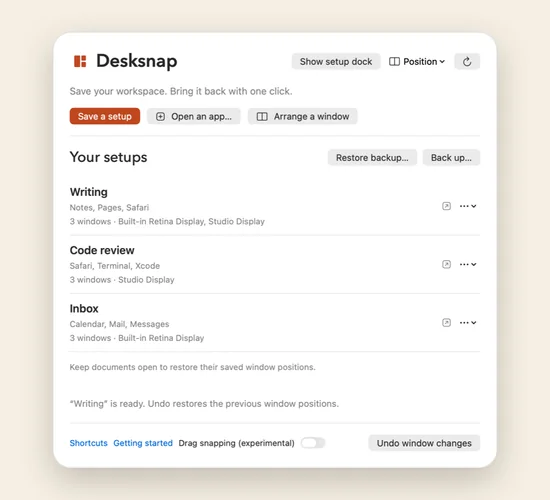This screenshot has height=500, width=550.
Task: Click Restore backup... button
Action: point(372,158)
